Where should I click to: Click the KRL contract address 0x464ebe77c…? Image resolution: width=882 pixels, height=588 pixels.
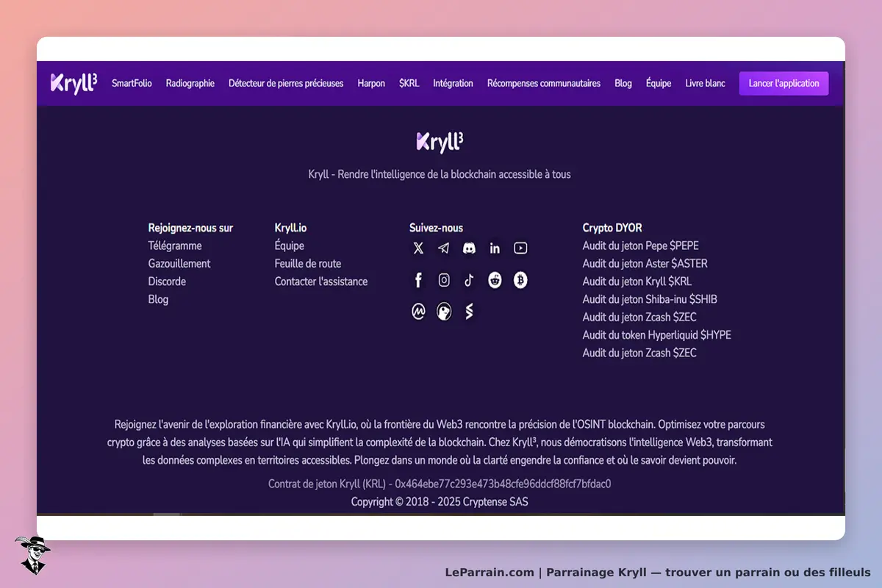tap(503, 484)
